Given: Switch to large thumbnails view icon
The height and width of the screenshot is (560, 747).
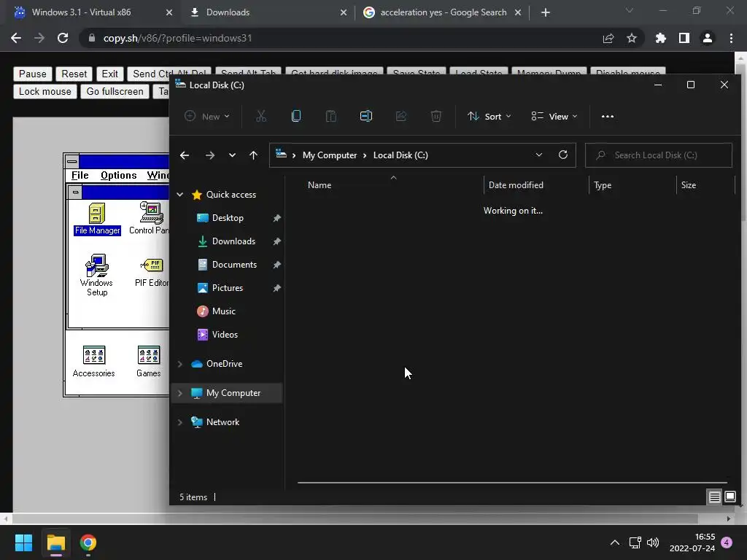Looking at the screenshot, I should [729, 497].
